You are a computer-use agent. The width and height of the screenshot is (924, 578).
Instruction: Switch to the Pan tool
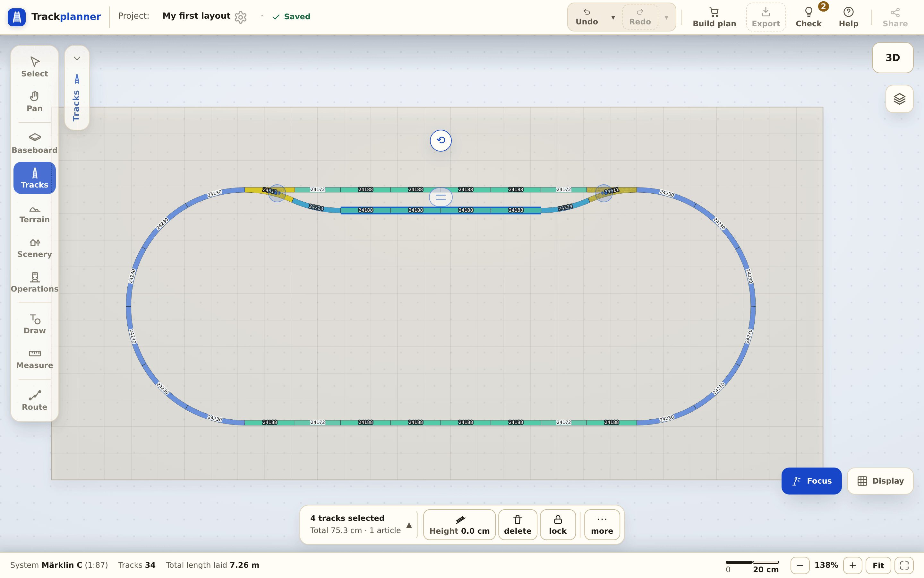click(x=34, y=102)
